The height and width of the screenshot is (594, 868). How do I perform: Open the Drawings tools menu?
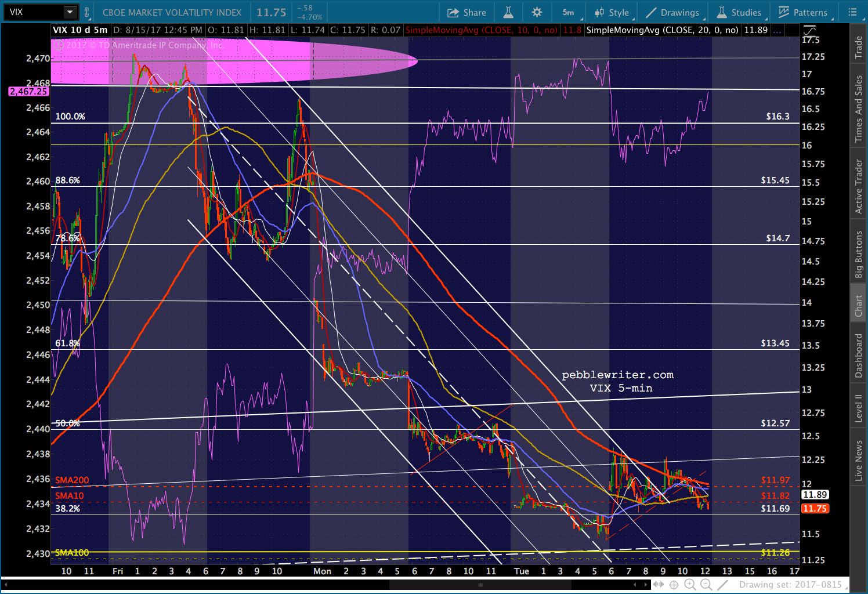pos(672,12)
